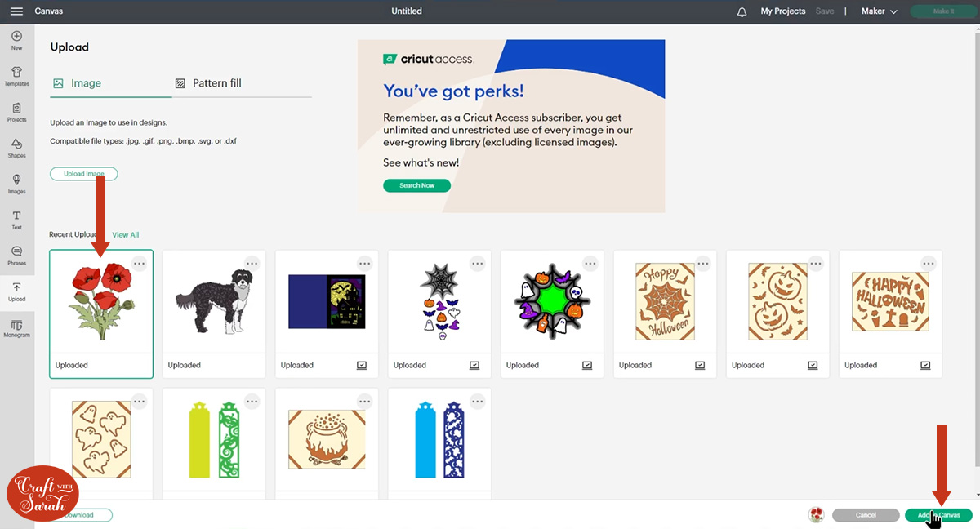980x529 pixels.
Task: Select the green Halloween wreath thumbnail
Action: coord(552,301)
